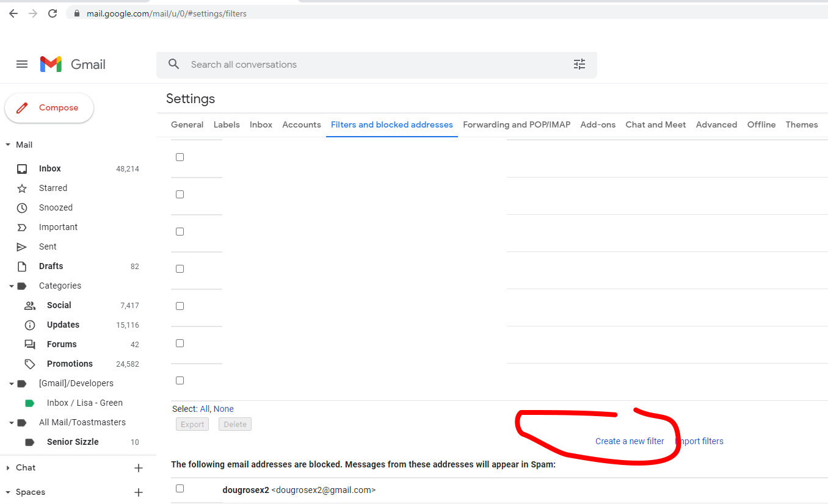Select the last filter checkbox above Select row
Screen dimensions: 828x504
coord(180,380)
